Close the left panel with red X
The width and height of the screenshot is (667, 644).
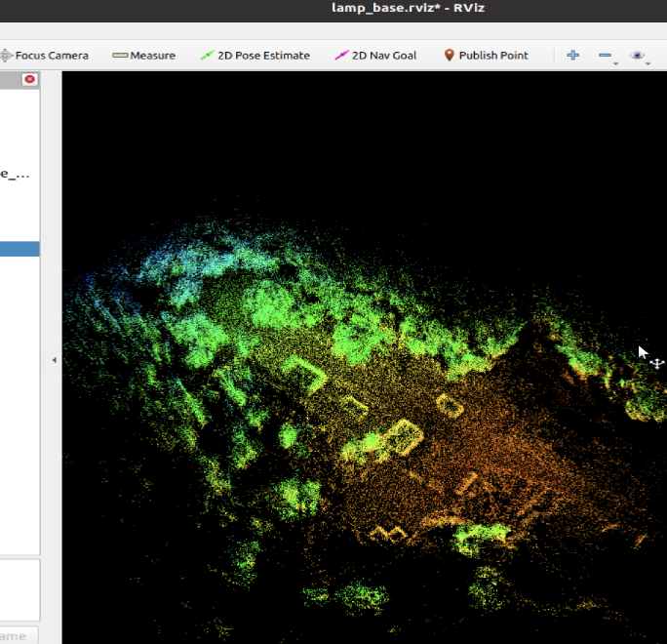tap(30, 79)
